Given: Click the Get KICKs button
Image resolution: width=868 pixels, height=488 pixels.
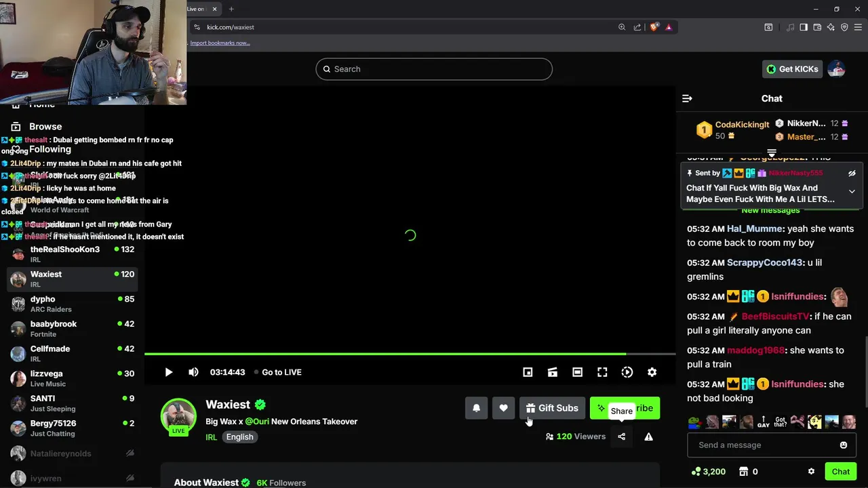Looking at the screenshot, I should [x=792, y=69].
